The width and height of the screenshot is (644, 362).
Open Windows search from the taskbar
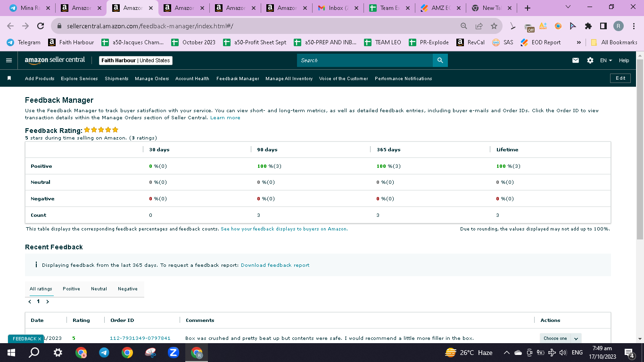(x=34, y=353)
